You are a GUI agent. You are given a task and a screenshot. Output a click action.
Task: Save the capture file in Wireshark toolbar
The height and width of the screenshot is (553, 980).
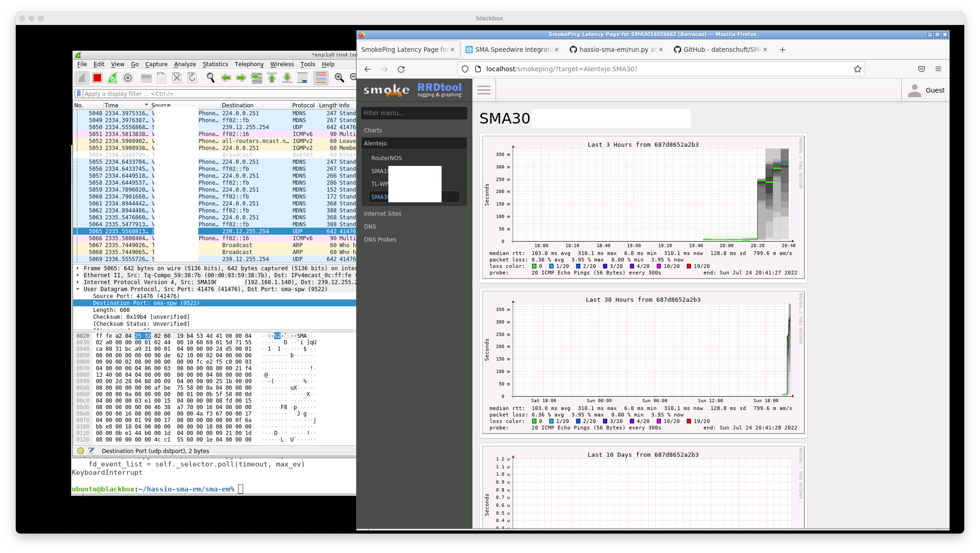click(x=162, y=78)
